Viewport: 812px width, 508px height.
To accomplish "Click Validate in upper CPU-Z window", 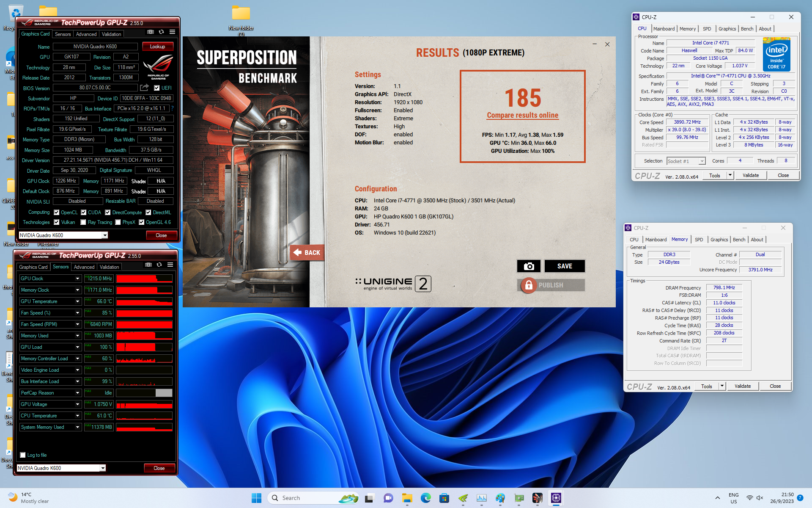I will (751, 175).
